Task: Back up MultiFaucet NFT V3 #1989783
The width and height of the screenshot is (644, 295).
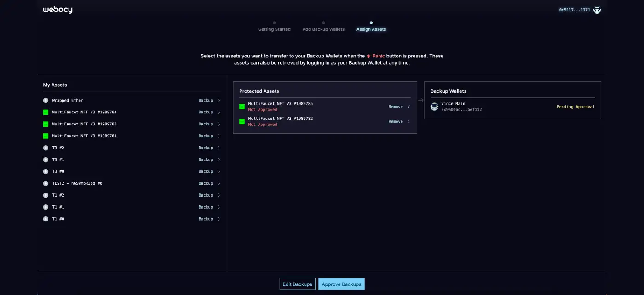Action: (206, 124)
